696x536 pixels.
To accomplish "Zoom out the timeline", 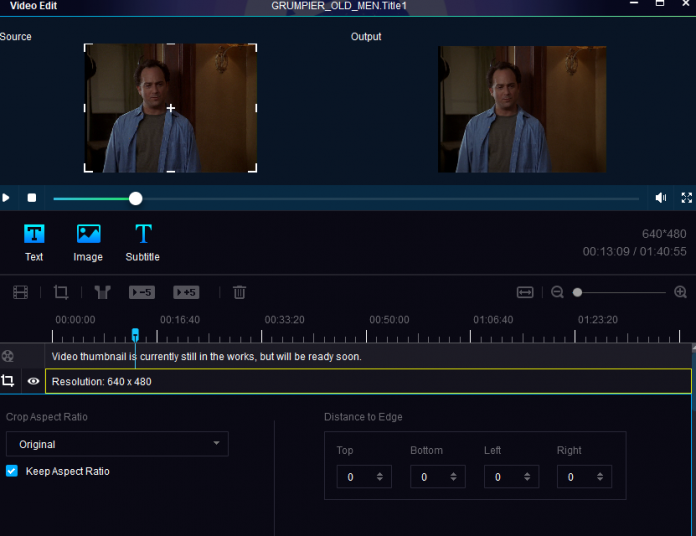I will tap(557, 292).
